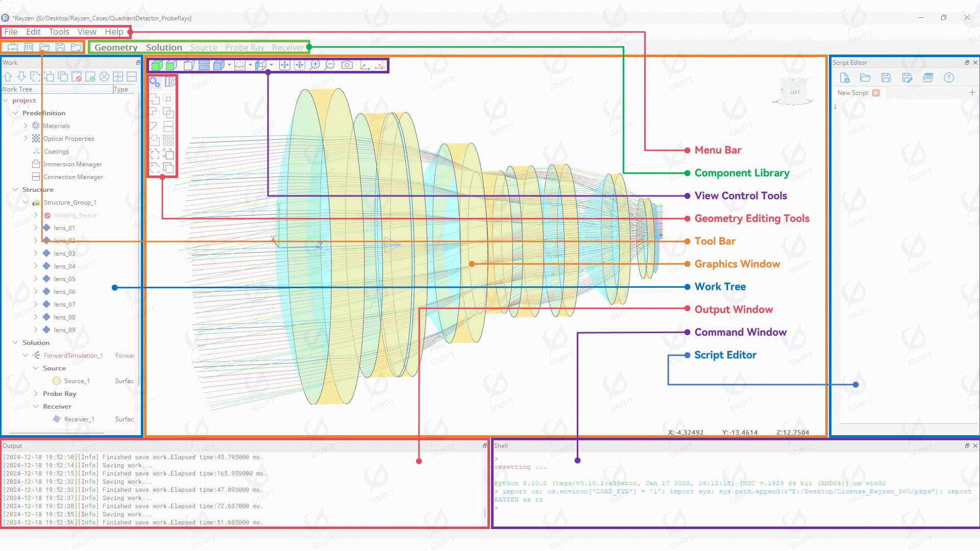Collapse the ForwardSimulation_1 node
The image size is (980, 551).
[26, 355]
